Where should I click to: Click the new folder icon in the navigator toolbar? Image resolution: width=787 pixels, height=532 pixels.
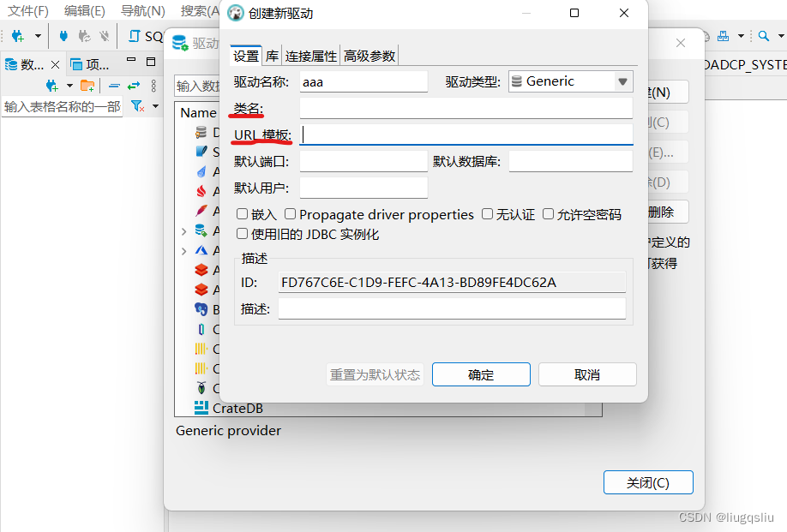87,86
